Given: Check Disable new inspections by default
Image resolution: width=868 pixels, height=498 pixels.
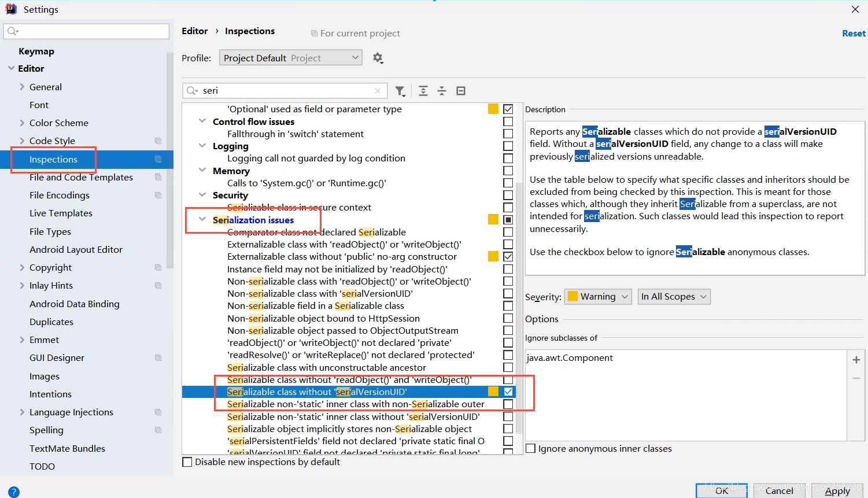Looking at the screenshot, I should 187,462.
